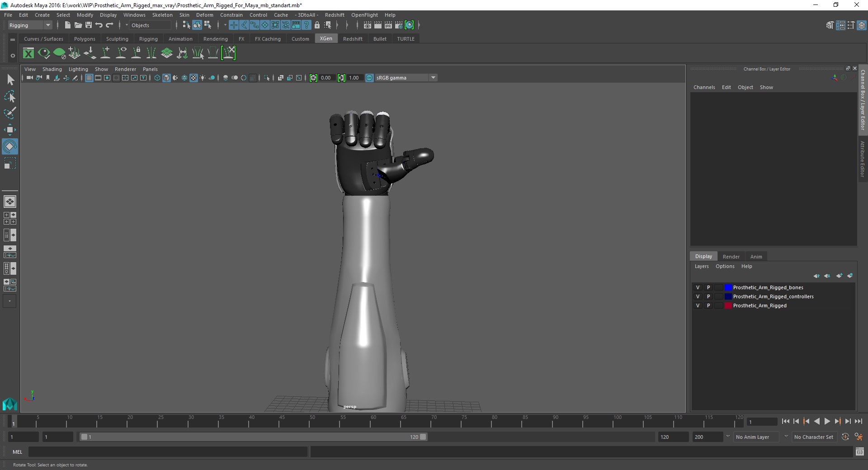Screen dimensions: 868x470
Task: Click the time range slider bar
Action: pyautogui.click(x=253, y=437)
